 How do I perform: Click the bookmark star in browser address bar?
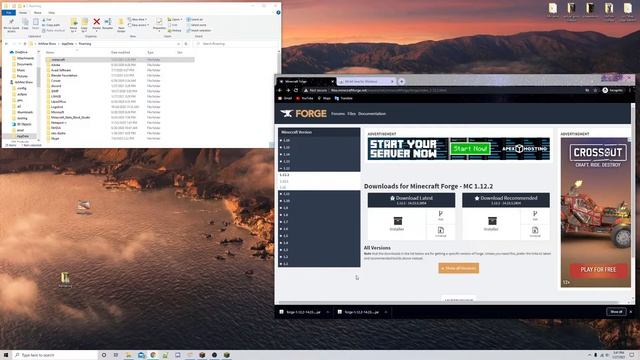[595, 90]
